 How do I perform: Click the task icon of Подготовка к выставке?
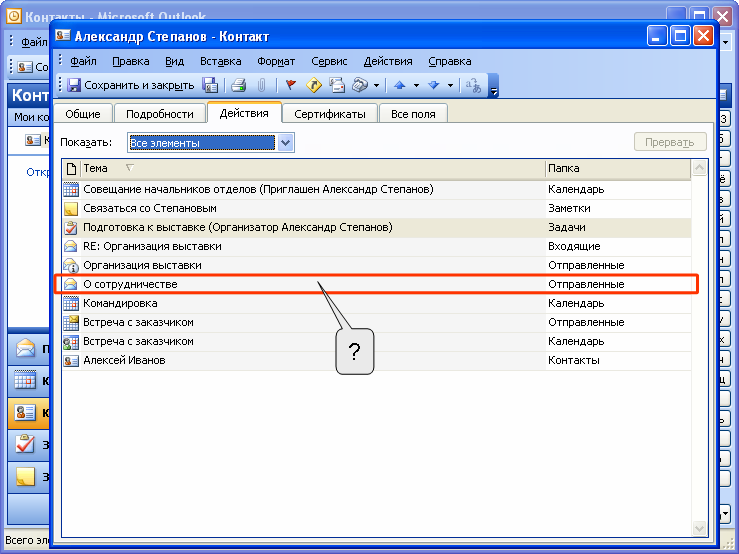[x=71, y=227]
